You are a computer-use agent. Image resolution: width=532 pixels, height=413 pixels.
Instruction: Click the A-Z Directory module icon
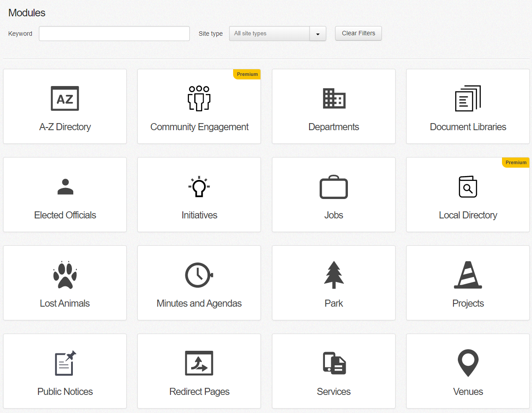(65, 98)
